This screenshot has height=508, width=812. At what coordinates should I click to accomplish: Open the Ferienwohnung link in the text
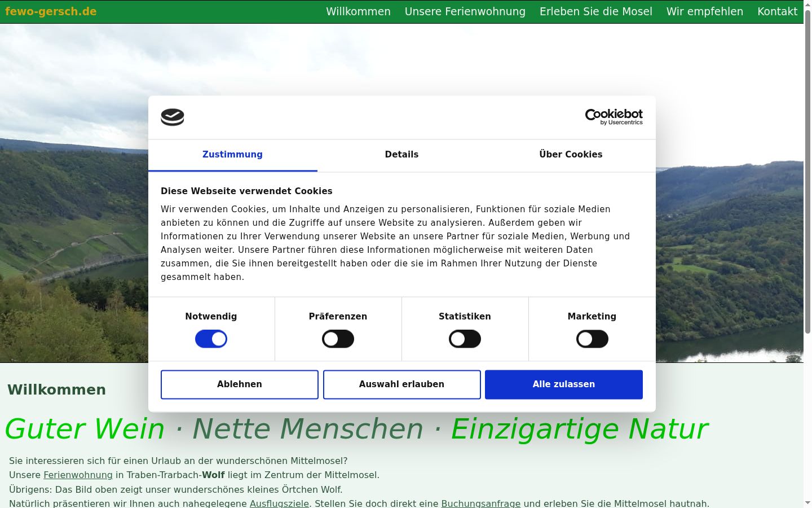(x=78, y=475)
